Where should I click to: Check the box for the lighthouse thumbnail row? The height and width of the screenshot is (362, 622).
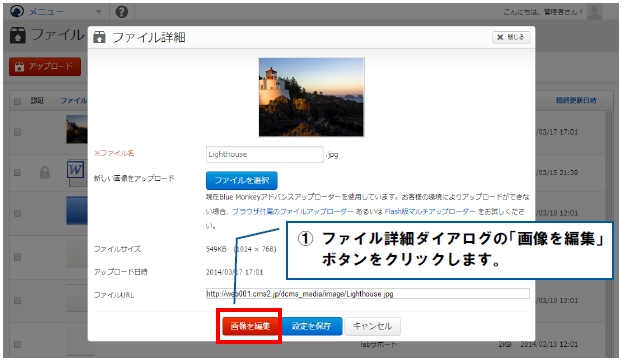pos(17,132)
